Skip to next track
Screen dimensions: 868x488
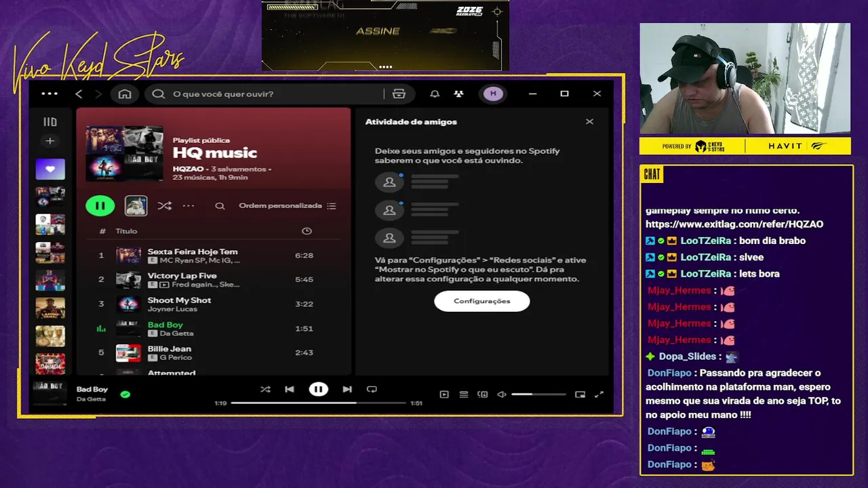(347, 389)
